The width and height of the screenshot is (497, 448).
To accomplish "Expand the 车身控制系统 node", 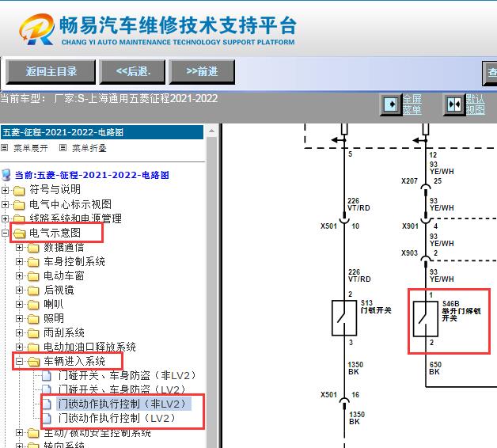I will [19, 261].
